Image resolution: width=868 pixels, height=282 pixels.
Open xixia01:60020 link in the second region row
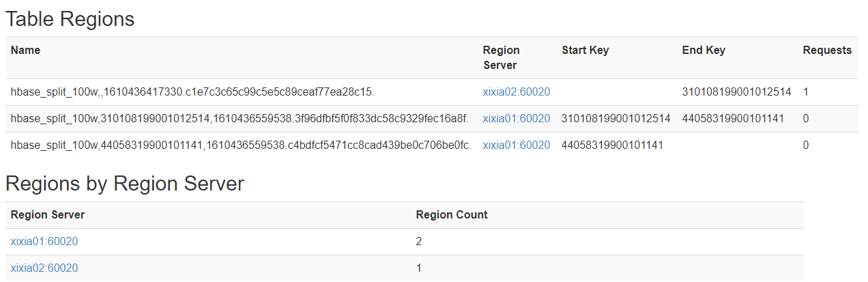[x=516, y=118]
